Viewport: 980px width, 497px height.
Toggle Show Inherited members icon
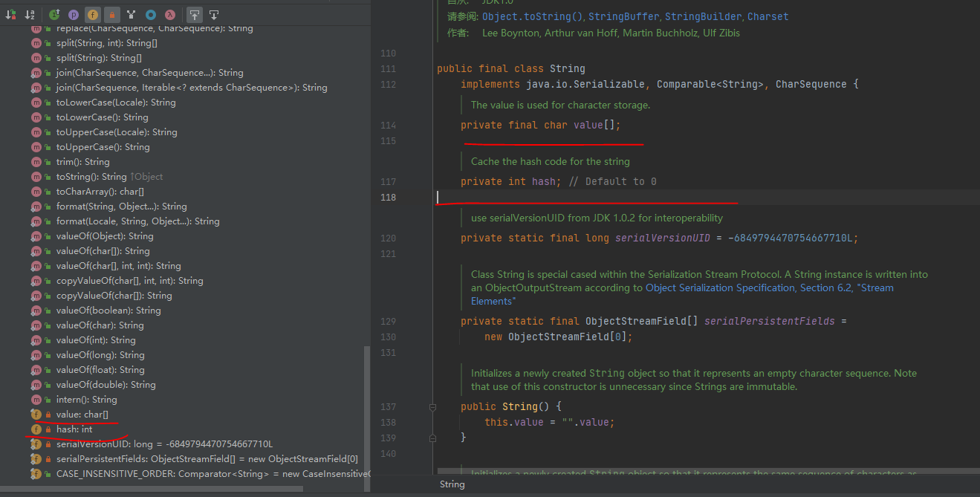point(54,14)
